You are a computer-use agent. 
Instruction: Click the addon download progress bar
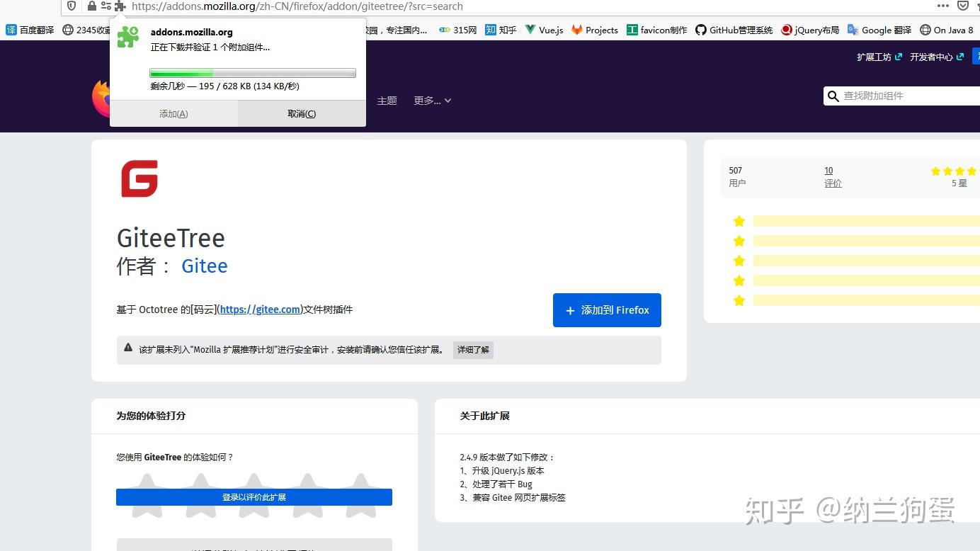pyautogui.click(x=251, y=72)
